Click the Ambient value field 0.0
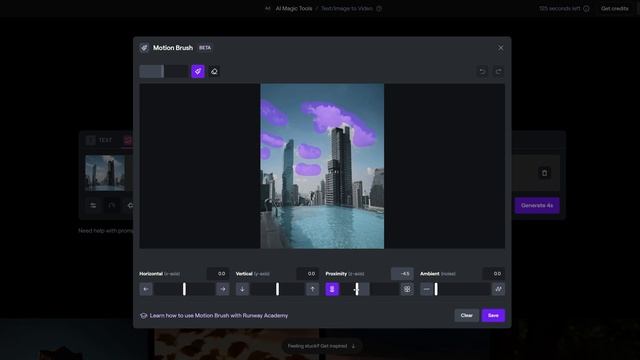Screen dimensions: 640x360 (493, 273)
